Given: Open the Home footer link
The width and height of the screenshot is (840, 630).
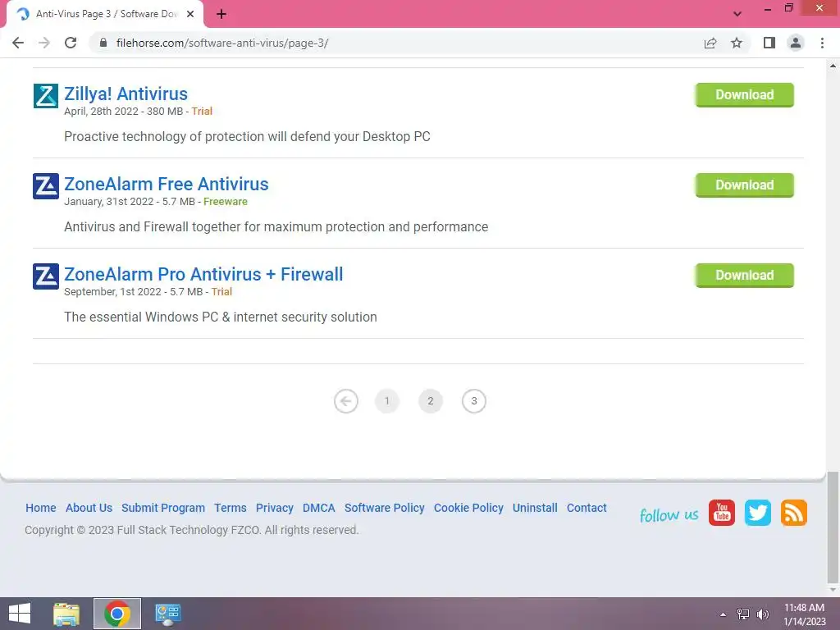Looking at the screenshot, I should 41,508.
